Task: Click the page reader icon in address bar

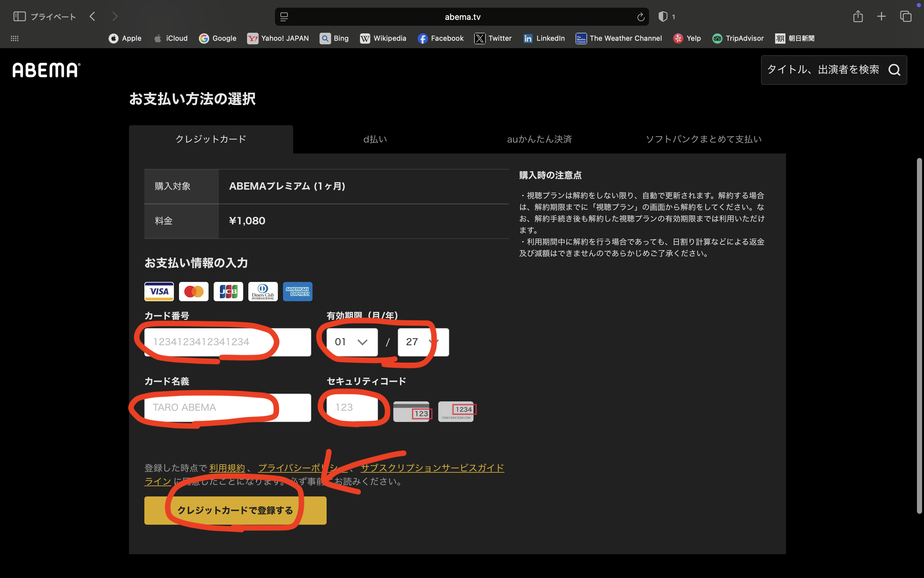Action: (x=284, y=17)
